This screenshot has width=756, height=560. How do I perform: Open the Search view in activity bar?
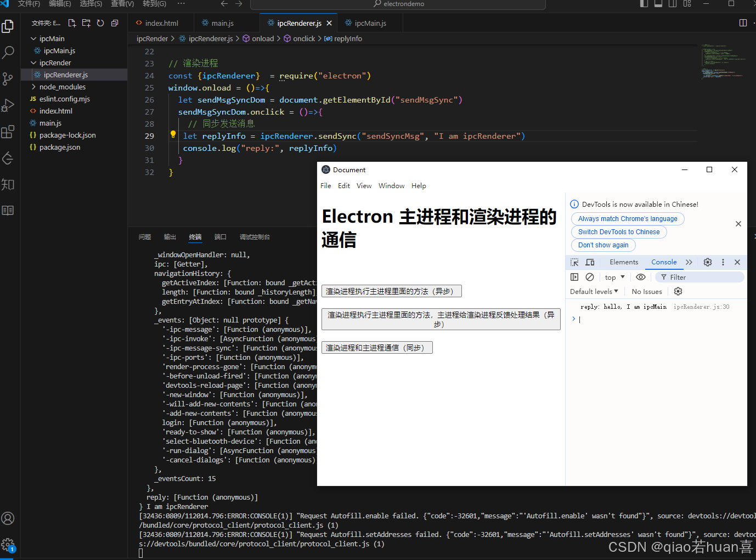click(x=8, y=53)
